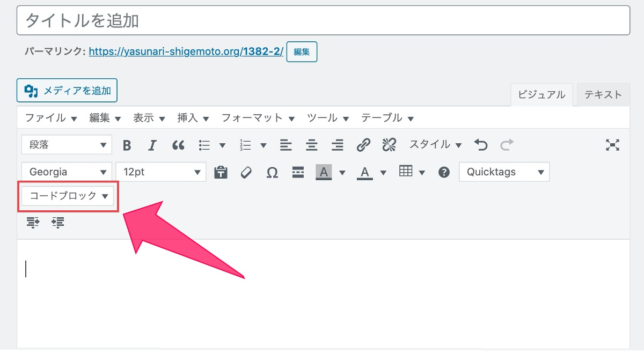Open the ツール menu

(328, 118)
